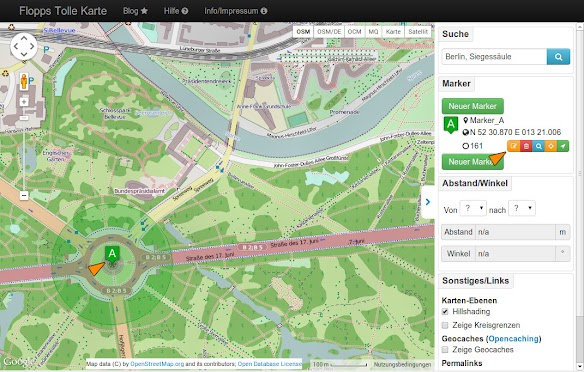Edit Marker_A with the orange pencil icon
The width and height of the screenshot is (584, 372).
coord(514,146)
